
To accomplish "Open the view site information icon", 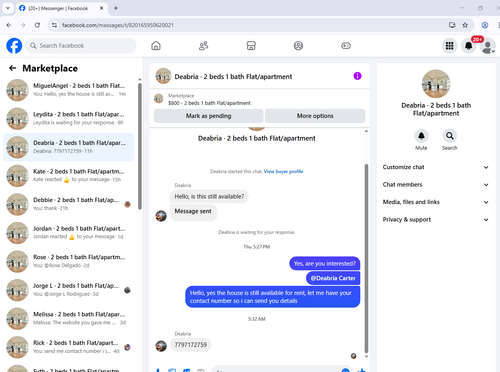I will click(x=54, y=25).
